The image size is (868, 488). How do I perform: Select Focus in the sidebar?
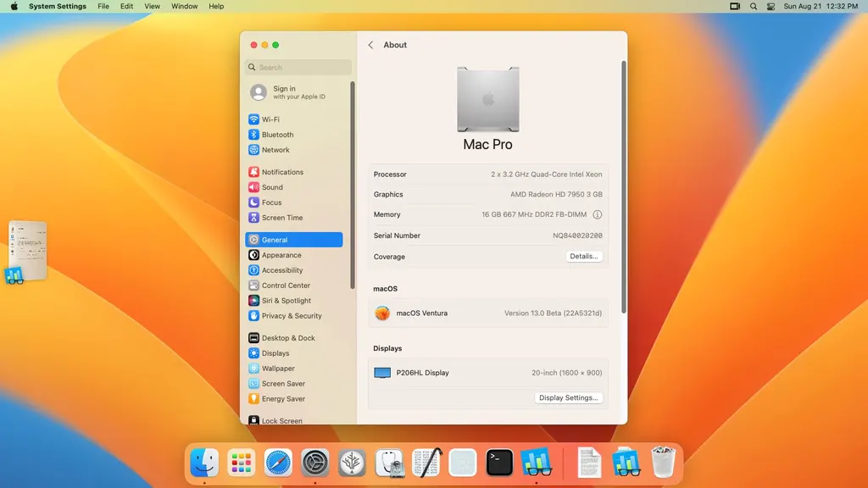(294, 202)
